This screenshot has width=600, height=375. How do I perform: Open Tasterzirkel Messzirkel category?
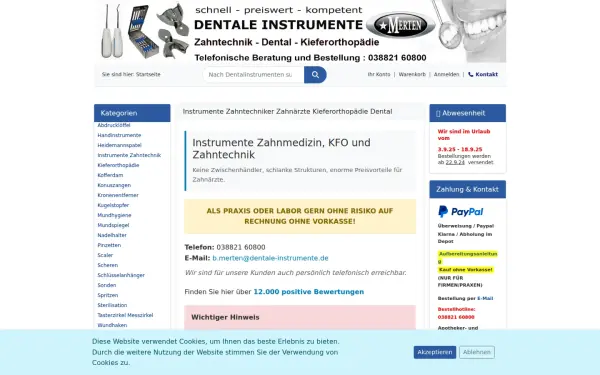(125, 315)
